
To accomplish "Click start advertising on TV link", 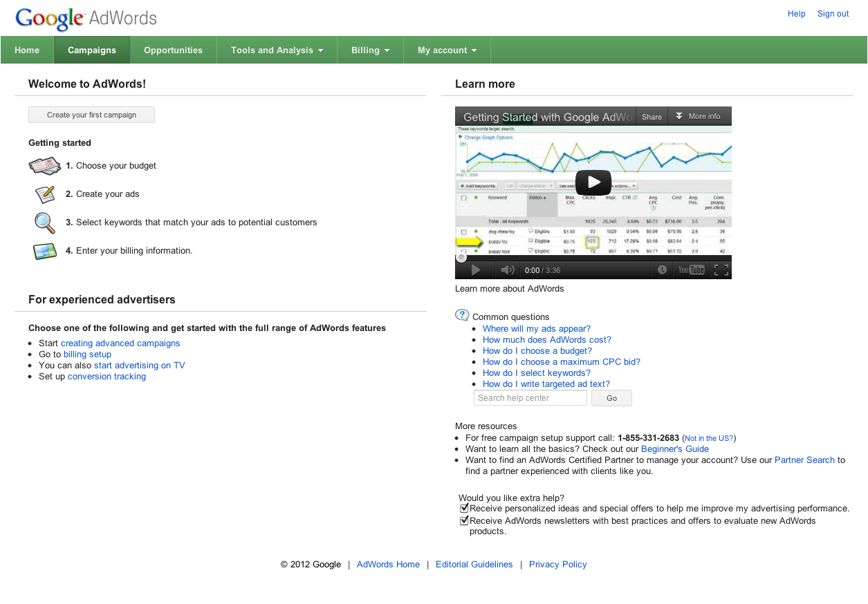I will [140, 366].
